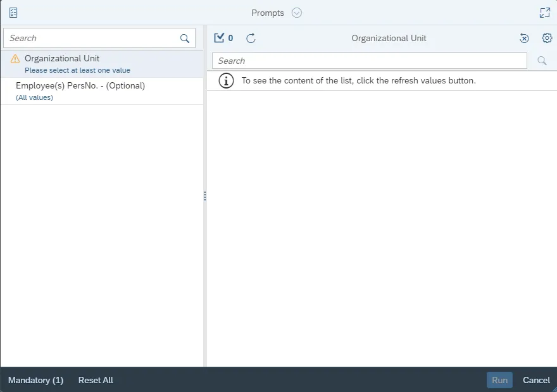The height and width of the screenshot is (392, 557).
Task: Maximize the dialog with the full screen icon
Action: coord(544,13)
